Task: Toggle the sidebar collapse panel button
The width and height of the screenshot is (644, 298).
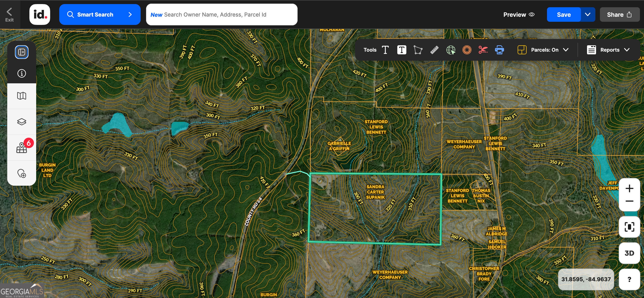Action: point(22,52)
